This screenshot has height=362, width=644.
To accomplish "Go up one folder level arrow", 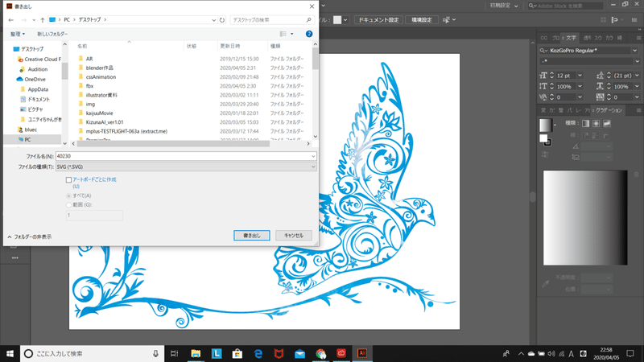I will tap(43, 19).
